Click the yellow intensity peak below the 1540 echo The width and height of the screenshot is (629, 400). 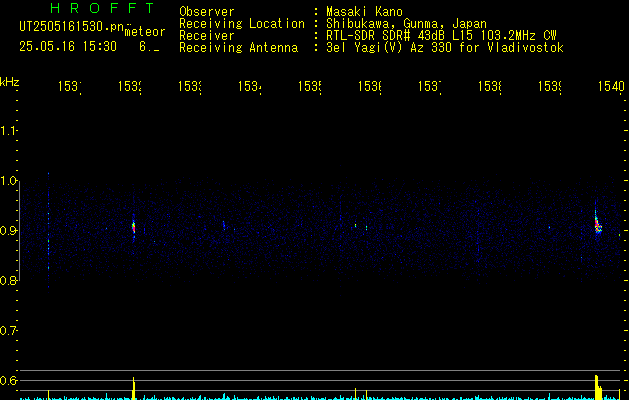pyautogui.click(x=598, y=387)
